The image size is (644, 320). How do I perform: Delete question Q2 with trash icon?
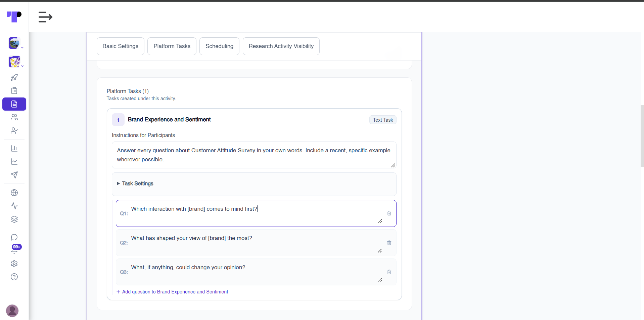tap(389, 243)
